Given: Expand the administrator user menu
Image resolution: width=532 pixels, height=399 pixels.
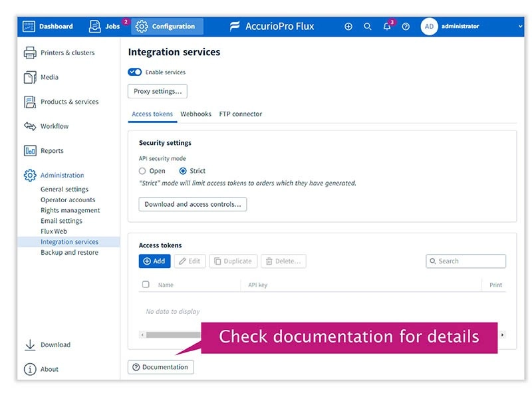Looking at the screenshot, I should click(x=519, y=27).
